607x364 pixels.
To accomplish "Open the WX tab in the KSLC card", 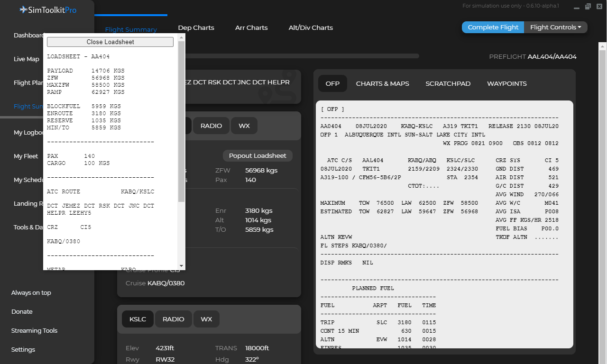I will [x=206, y=319].
